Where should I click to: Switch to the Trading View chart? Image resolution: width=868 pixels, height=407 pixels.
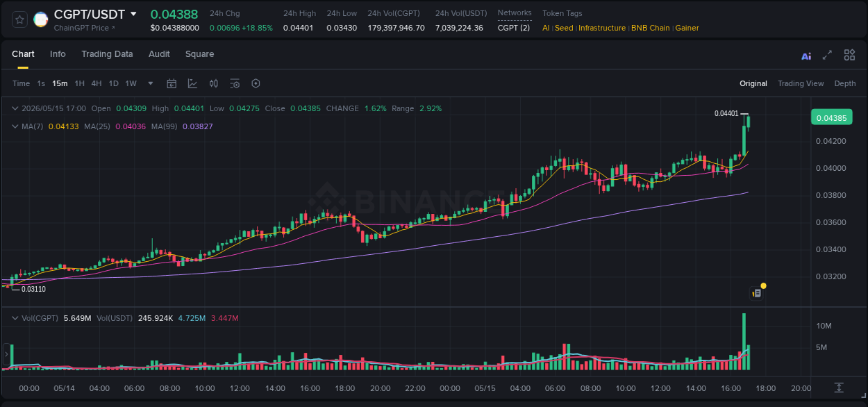click(801, 83)
